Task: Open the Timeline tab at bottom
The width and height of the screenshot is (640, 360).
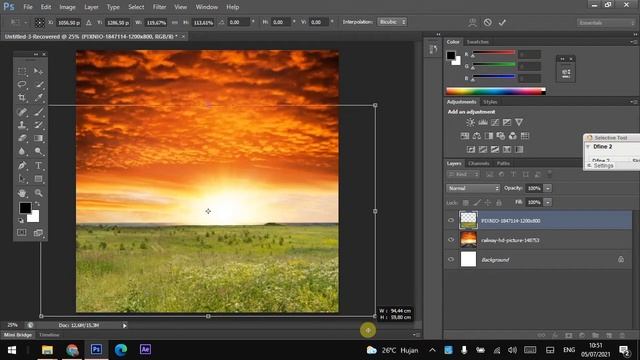Action: pos(49,335)
